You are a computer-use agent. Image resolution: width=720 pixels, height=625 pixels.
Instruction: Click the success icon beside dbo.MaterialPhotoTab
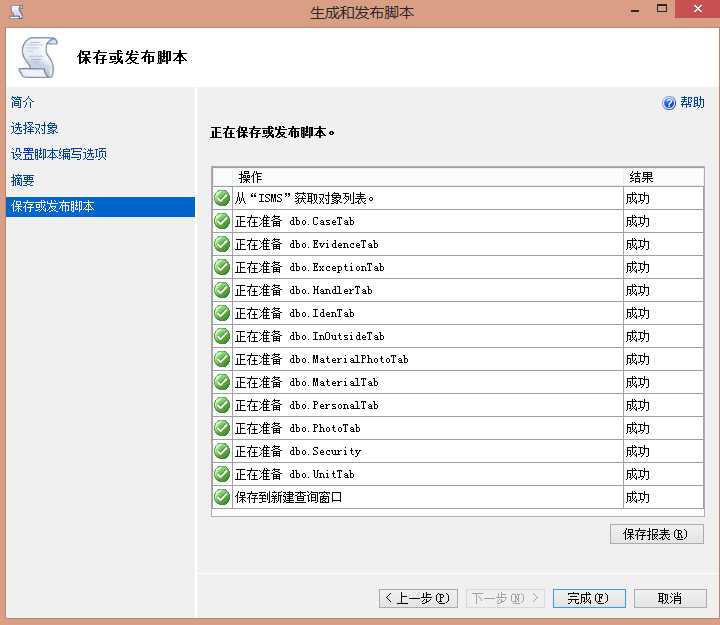[x=222, y=359]
